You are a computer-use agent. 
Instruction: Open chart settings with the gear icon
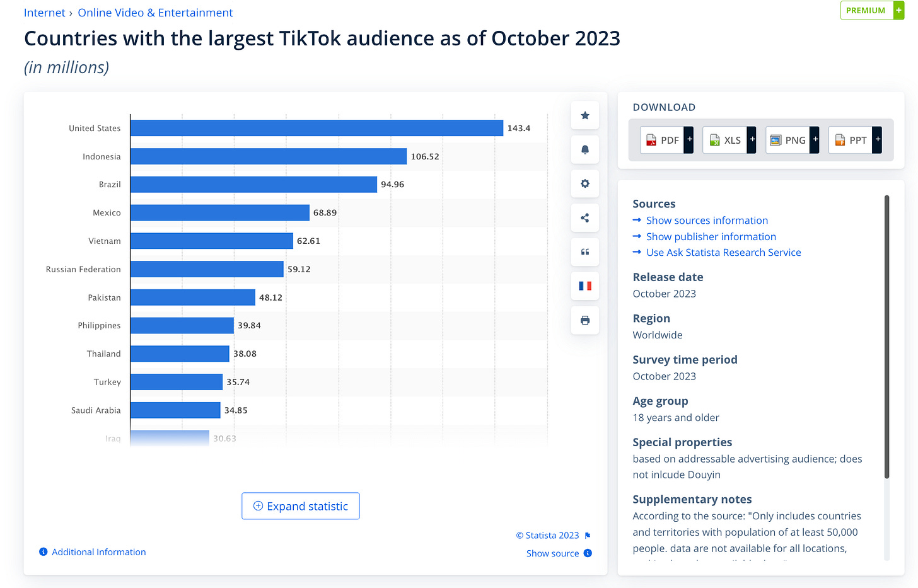click(584, 183)
